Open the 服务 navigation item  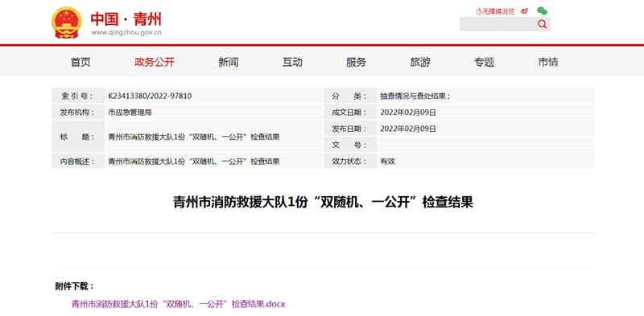(x=356, y=63)
